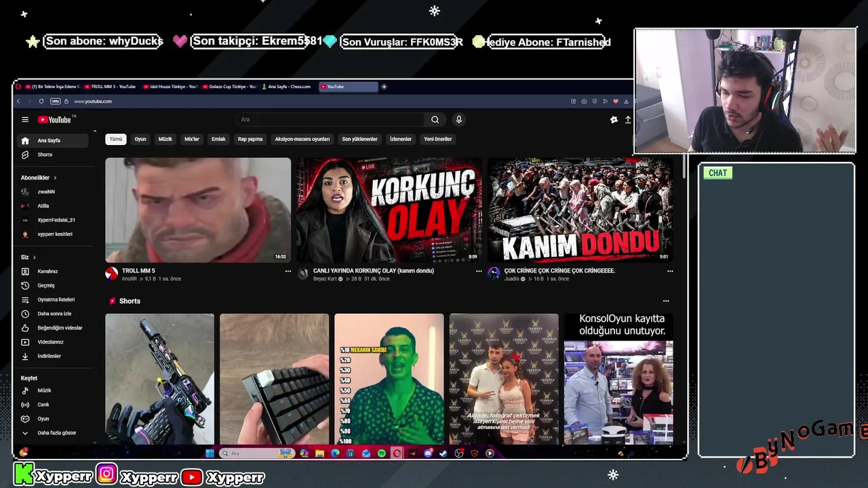Open options menu for ÇOK CRİNGE video
Screen dimensions: 868x488
point(670,271)
